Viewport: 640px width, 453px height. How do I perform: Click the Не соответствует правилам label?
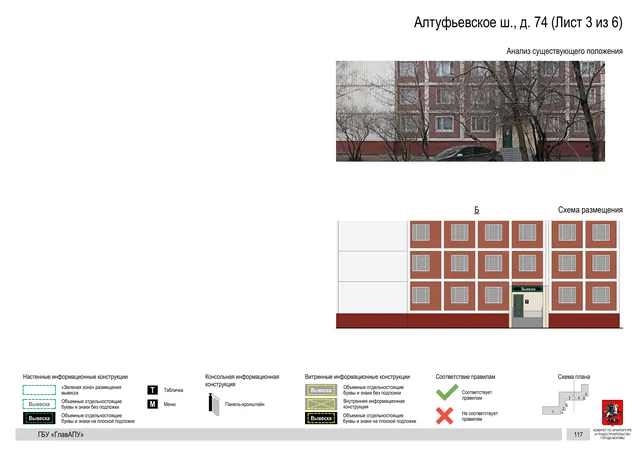coord(480,416)
